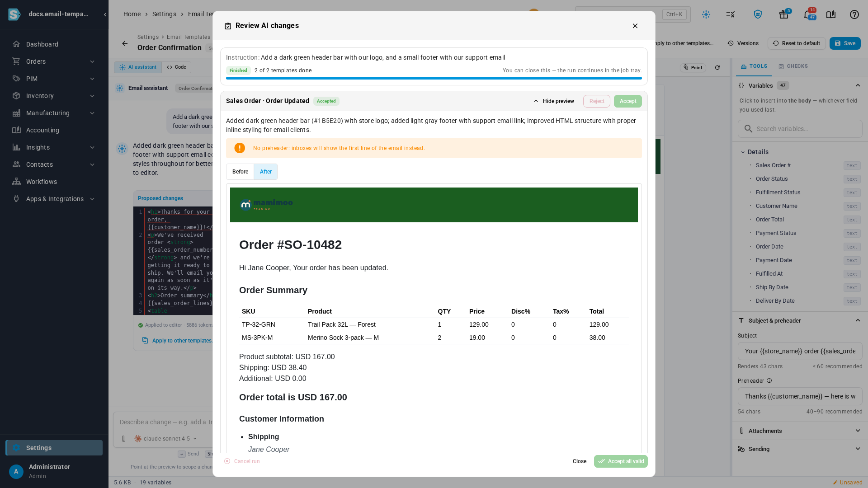Expand the Contacts sidebar section
Screen dimensions: 868x488
[x=54, y=164]
